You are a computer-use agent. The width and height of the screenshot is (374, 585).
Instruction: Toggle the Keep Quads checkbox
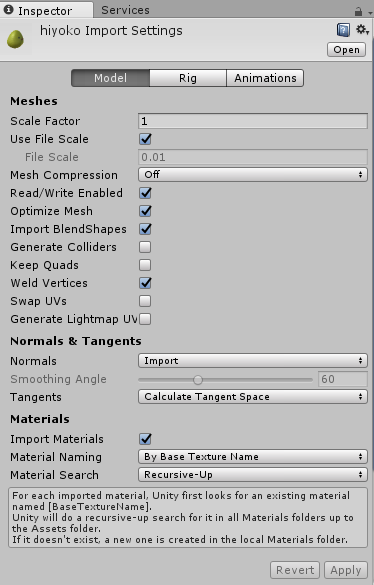(x=145, y=265)
